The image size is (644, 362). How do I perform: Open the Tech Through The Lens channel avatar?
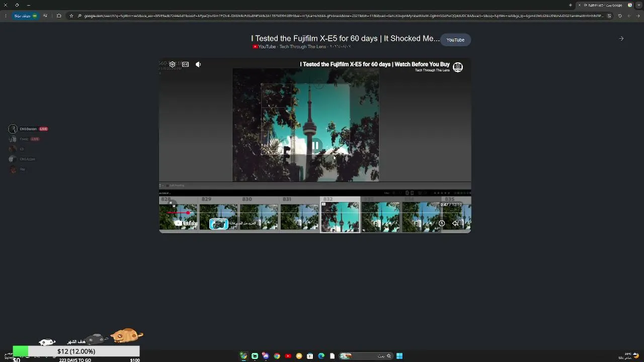click(458, 67)
